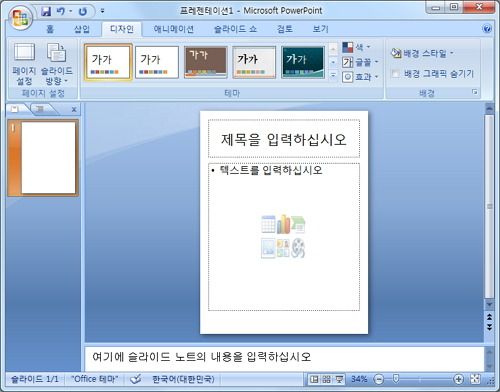Click the bullet text 텍스트를 입력하십시오
This screenshot has height=392, width=500.
tap(271, 170)
